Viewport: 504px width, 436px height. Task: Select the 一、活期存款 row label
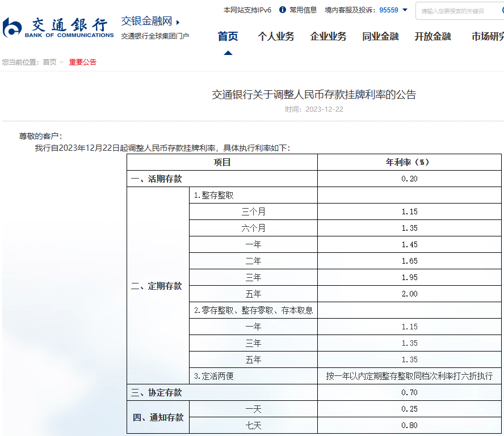(157, 179)
